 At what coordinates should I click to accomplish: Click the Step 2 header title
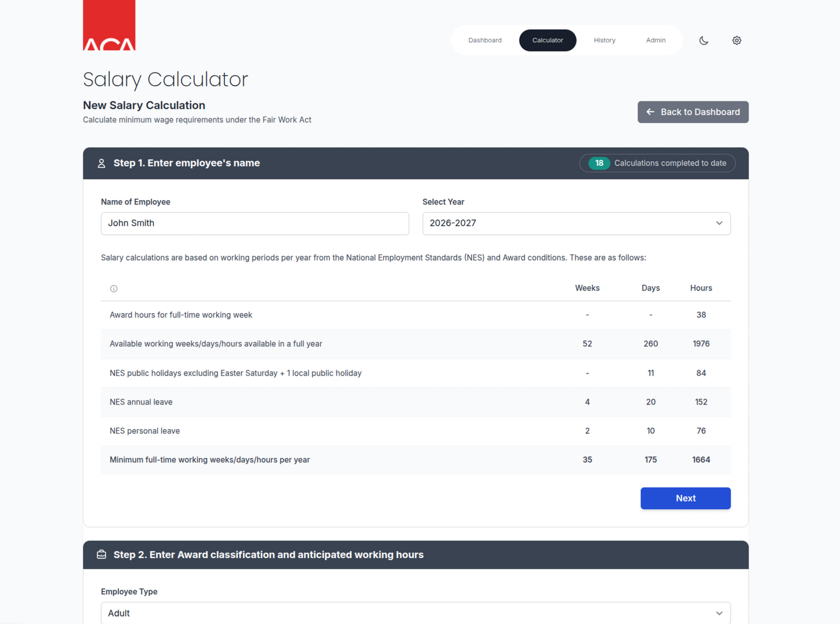(x=268, y=555)
